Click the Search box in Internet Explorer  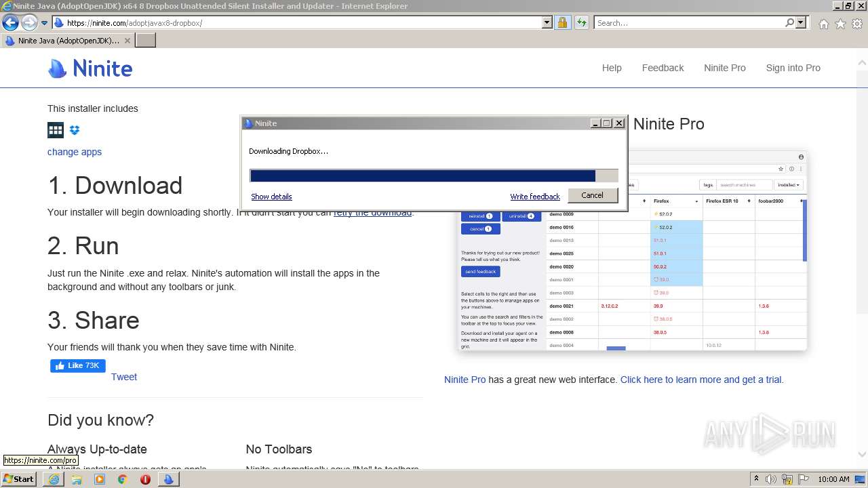pyautogui.click(x=689, y=23)
